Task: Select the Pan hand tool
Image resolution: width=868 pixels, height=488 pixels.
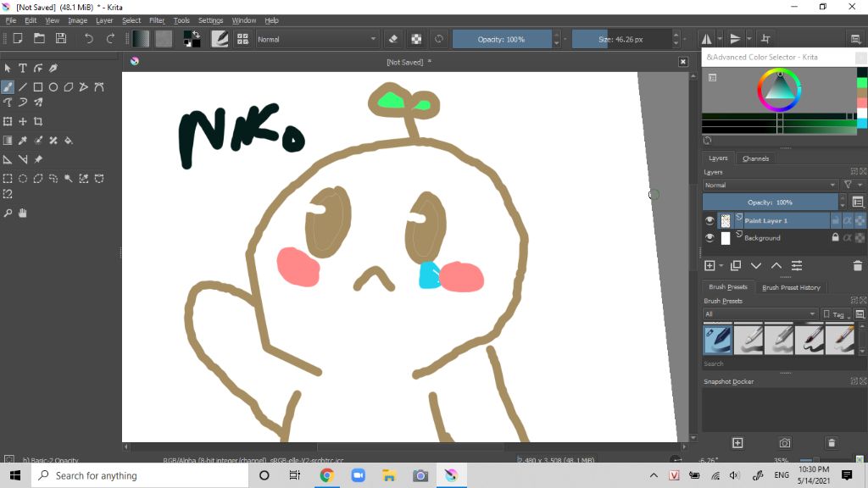Action: [x=23, y=213]
